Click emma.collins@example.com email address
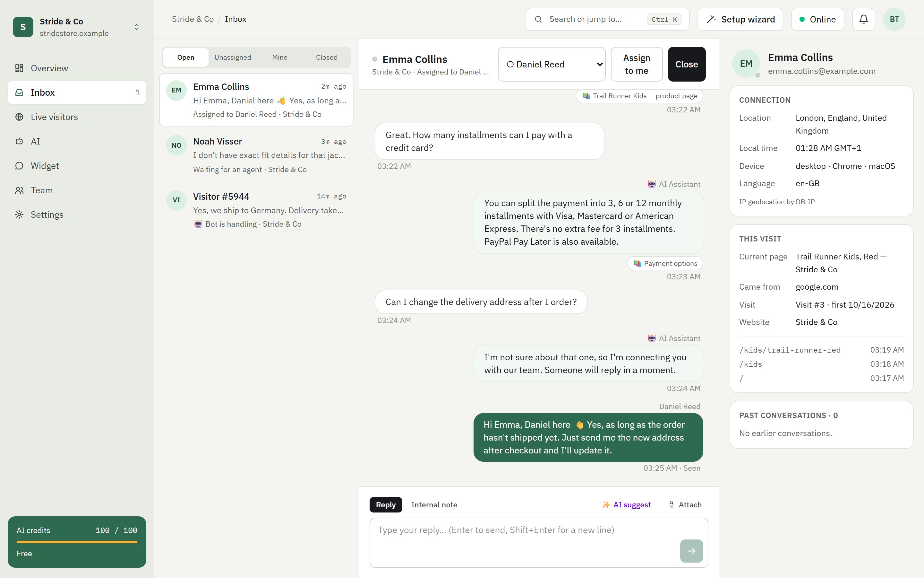Image resolution: width=924 pixels, height=578 pixels. [x=822, y=71]
